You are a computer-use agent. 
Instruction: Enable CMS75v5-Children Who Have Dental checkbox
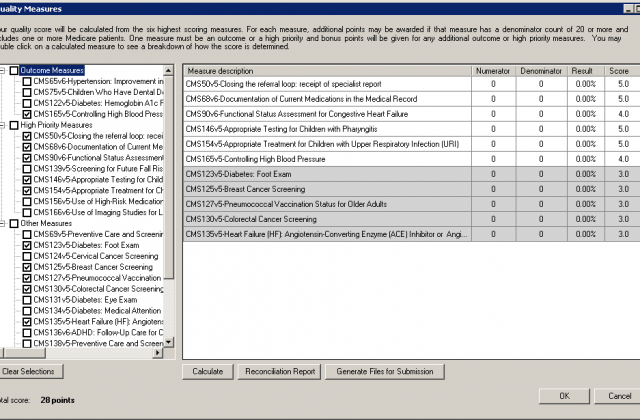pos(27,93)
